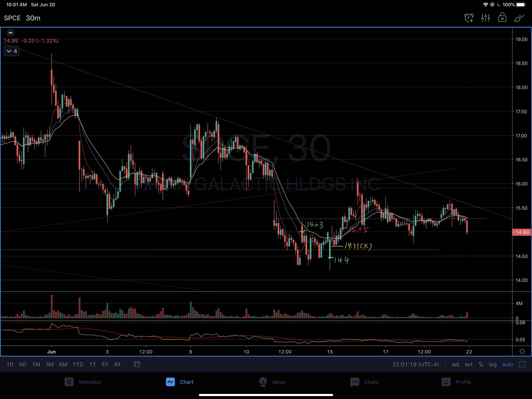
Task: Select the 6M time range
Action: (x=63, y=364)
